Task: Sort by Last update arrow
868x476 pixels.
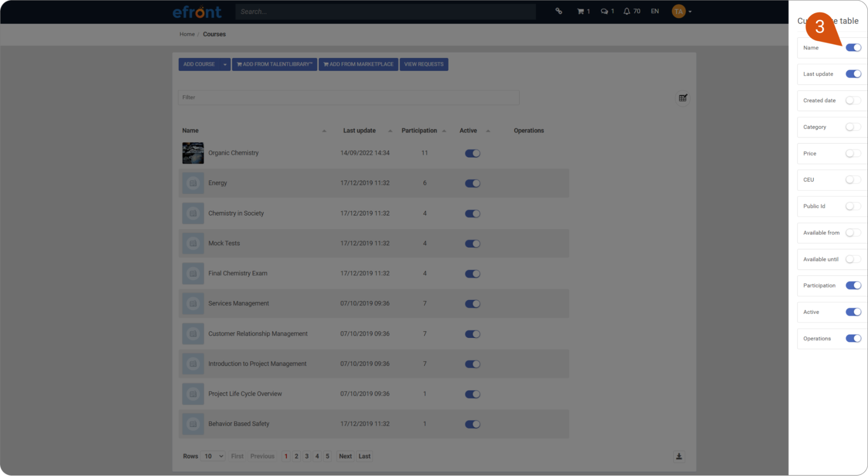Action: point(390,131)
